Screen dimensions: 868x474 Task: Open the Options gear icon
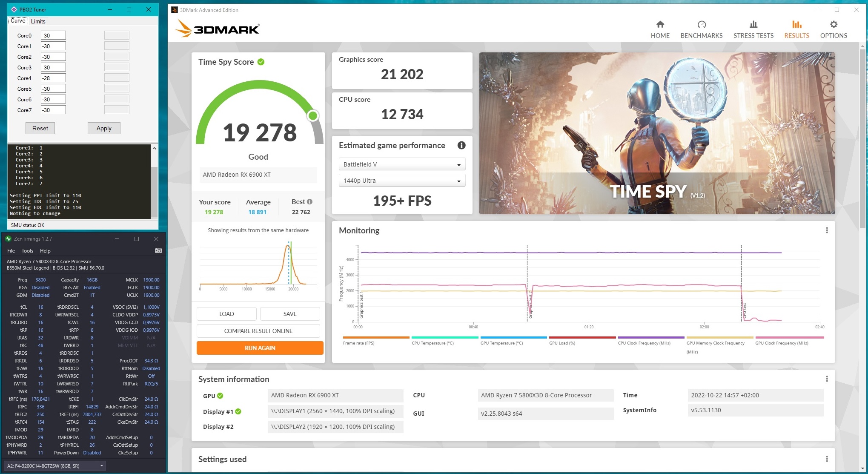[833, 25]
